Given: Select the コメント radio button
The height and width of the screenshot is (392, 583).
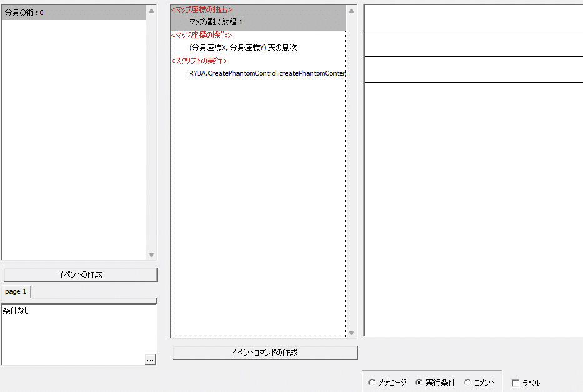Looking at the screenshot, I should click(467, 383).
